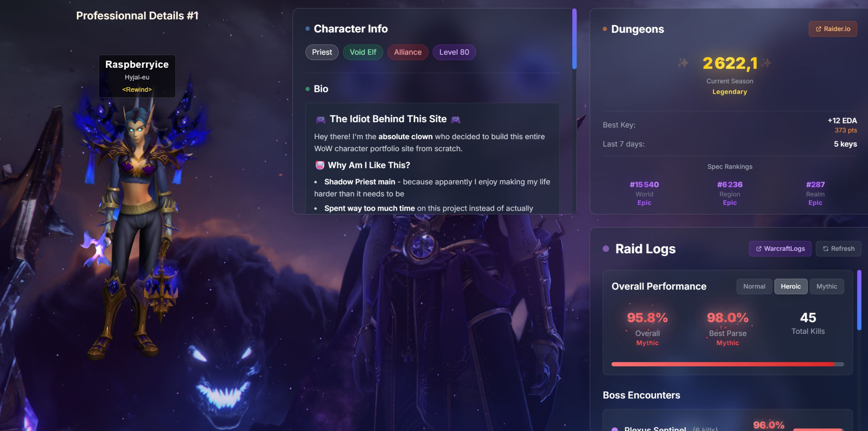
Task: Click the right gamepad emoji in Bio title
Action: click(455, 119)
